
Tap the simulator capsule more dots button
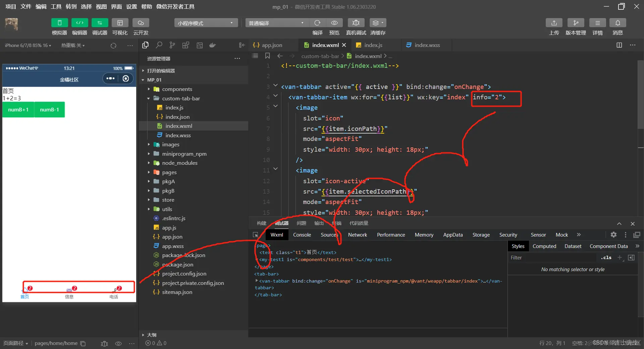(x=110, y=79)
